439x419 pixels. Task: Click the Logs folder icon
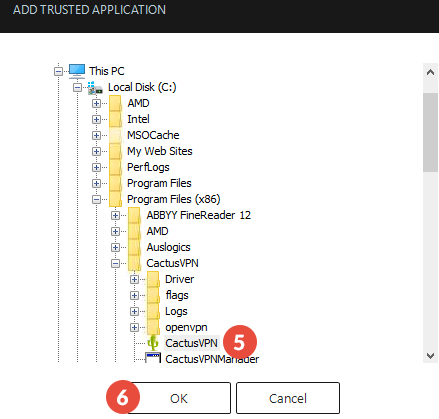coord(153,311)
